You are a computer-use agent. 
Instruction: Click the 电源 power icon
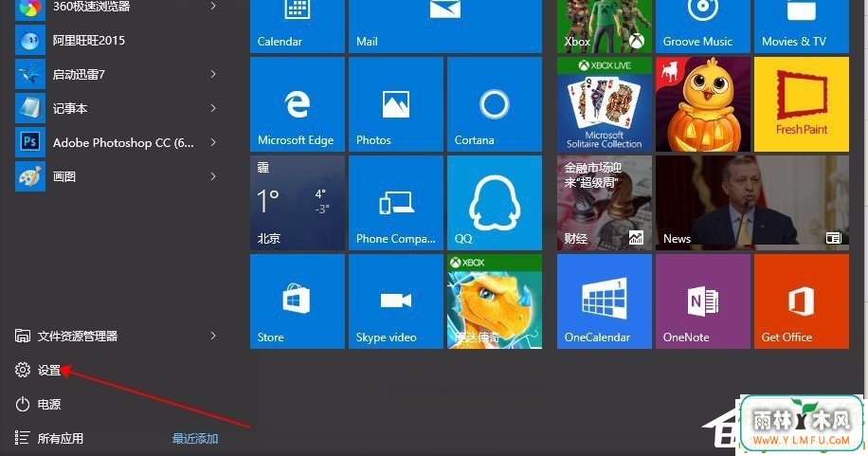click(x=23, y=404)
